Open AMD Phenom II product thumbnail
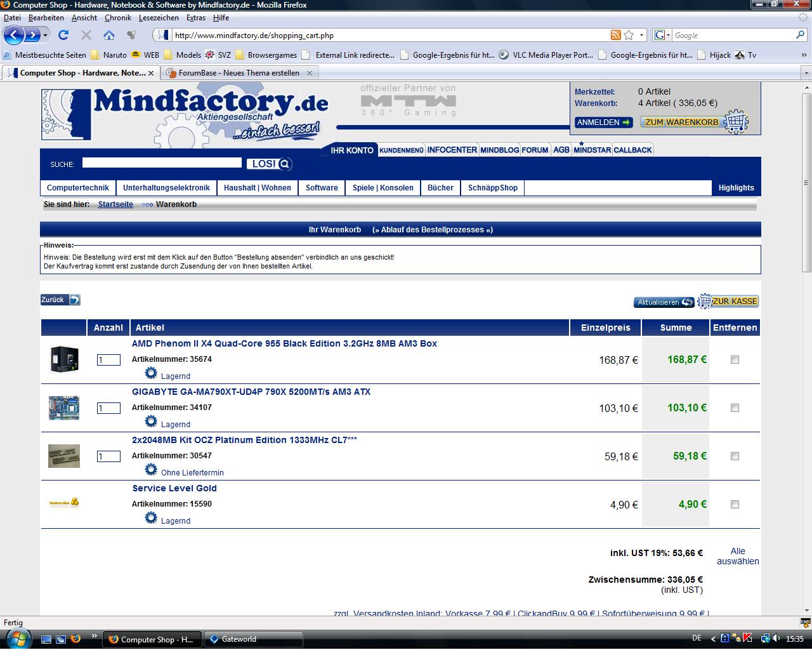The image size is (812, 650). 64,359
